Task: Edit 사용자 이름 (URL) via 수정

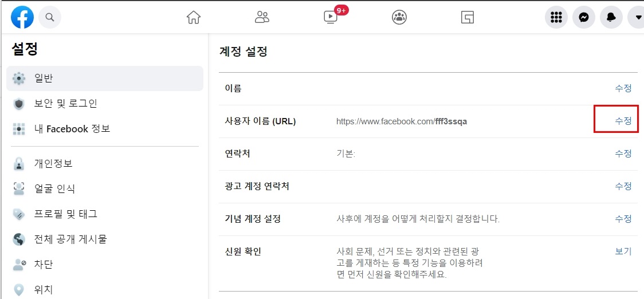Action: click(x=623, y=121)
